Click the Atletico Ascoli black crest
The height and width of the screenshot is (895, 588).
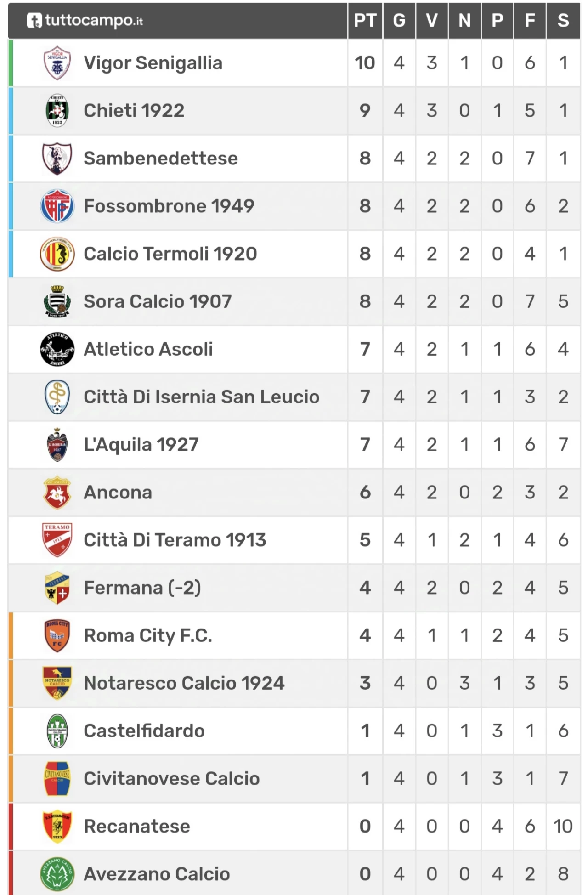pos(57,349)
